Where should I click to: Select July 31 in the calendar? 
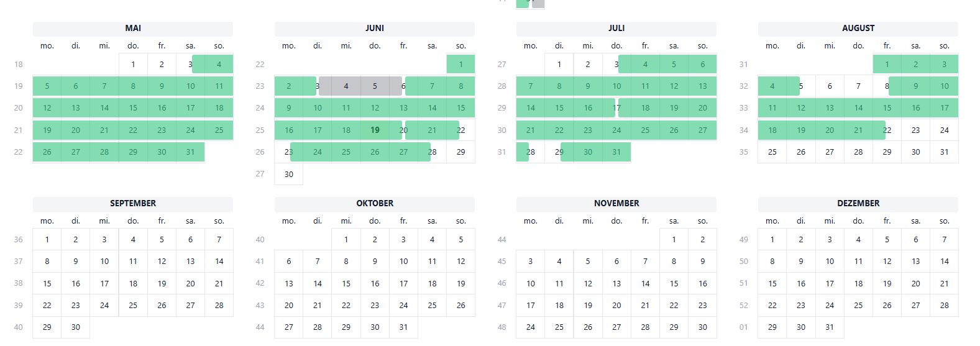tap(616, 152)
